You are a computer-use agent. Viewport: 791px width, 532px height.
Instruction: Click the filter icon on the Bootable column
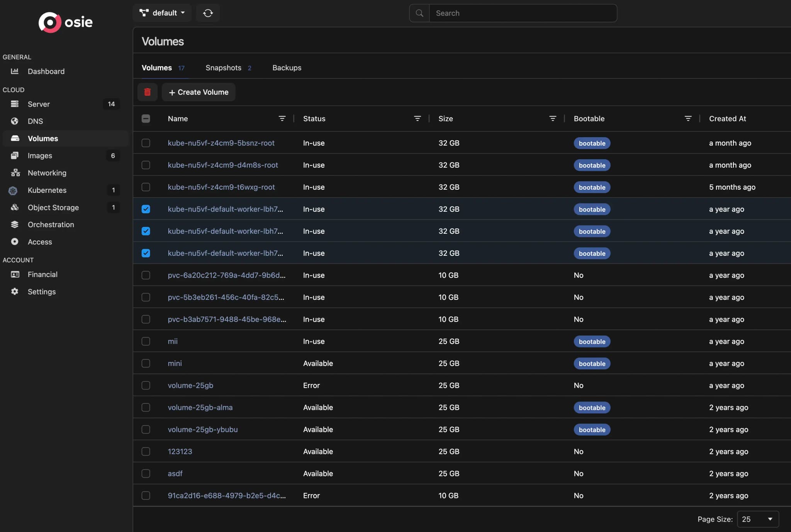coord(689,119)
